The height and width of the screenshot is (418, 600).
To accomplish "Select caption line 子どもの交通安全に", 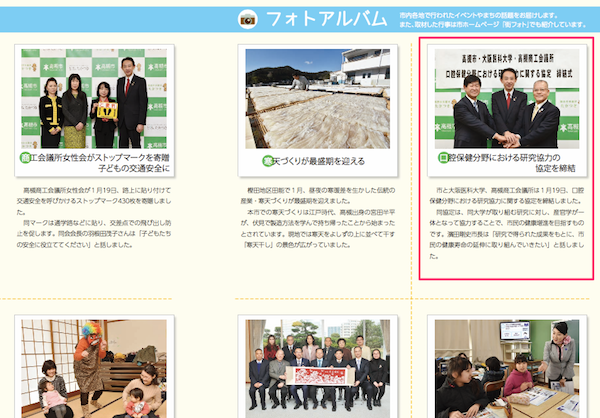I will [134, 168].
